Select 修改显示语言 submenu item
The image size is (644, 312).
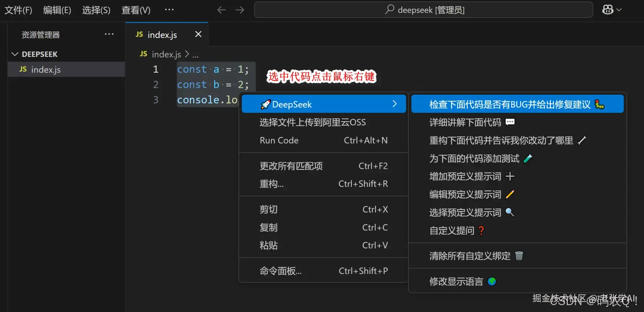(x=517, y=281)
